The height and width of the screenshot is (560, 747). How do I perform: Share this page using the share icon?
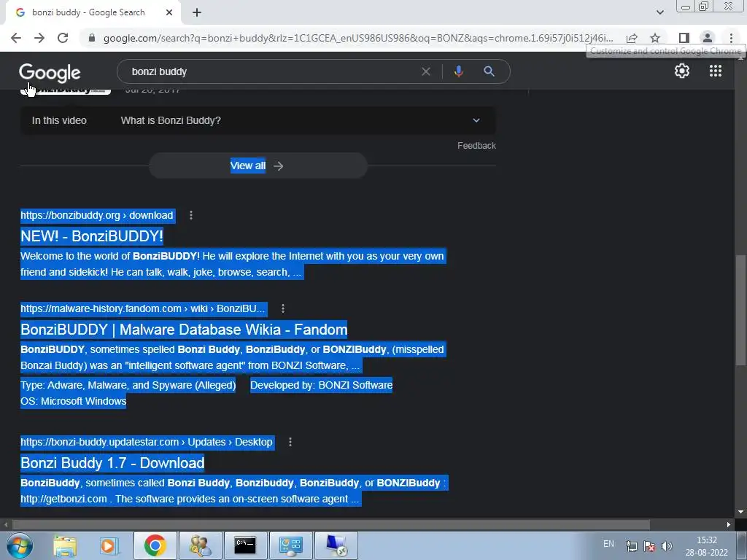pyautogui.click(x=632, y=38)
